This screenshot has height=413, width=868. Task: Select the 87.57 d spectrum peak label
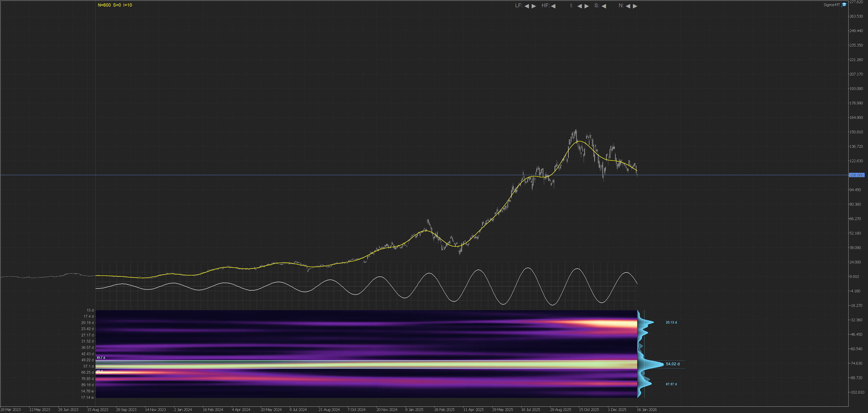tap(671, 384)
